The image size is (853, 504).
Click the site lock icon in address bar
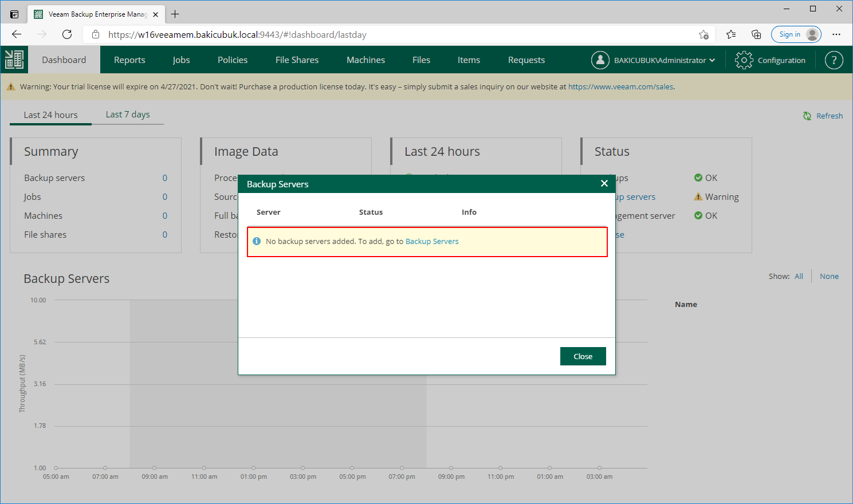[x=96, y=34]
